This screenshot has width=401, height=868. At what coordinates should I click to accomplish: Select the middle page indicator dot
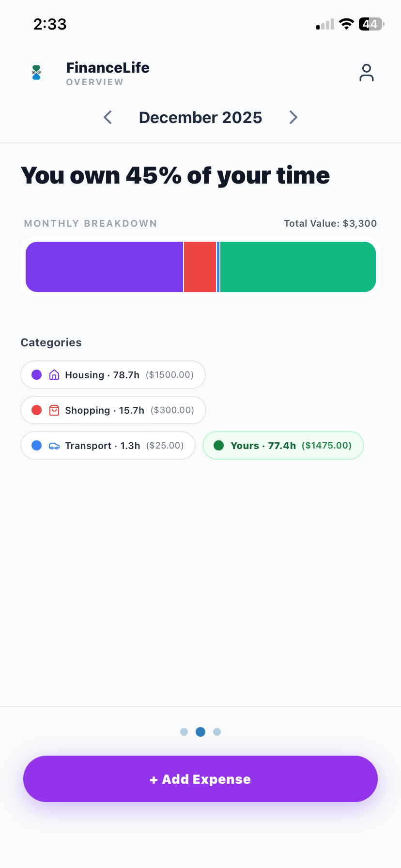(x=200, y=732)
